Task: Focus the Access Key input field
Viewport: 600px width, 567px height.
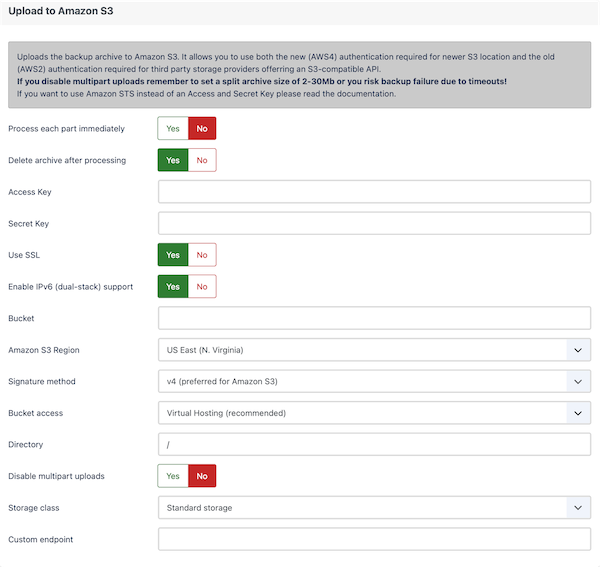Action: pos(374,192)
